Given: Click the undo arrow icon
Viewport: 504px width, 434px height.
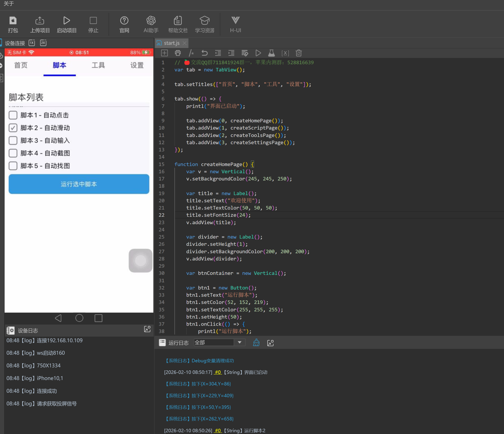Looking at the screenshot, I should point(205,53).
